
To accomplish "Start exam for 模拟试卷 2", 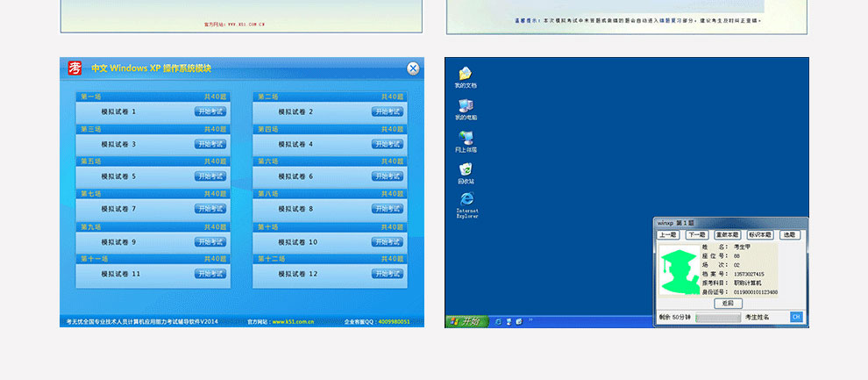I will pyautogui.click(x=388, y=112).
